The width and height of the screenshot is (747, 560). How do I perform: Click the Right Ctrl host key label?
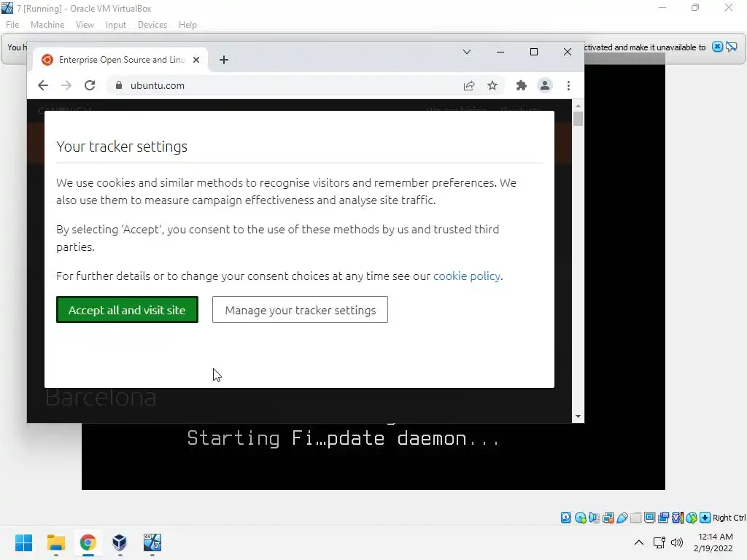[729, 518]
